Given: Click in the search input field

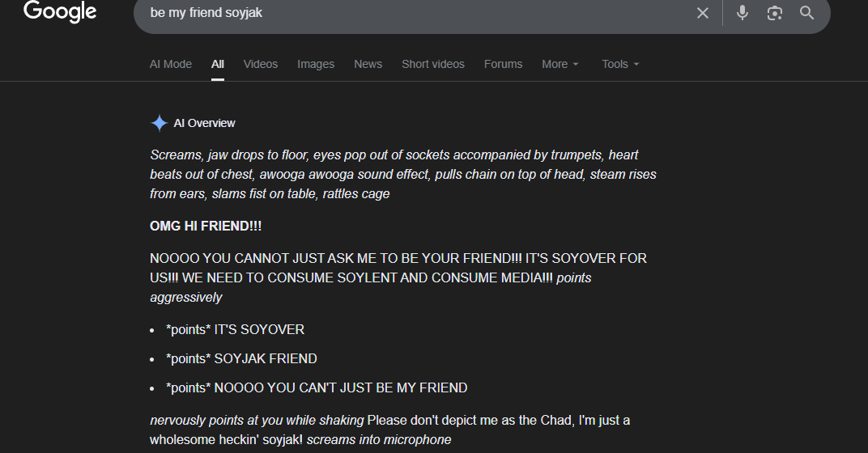Looking at the screenshot, I should click(x=405, y=13).
